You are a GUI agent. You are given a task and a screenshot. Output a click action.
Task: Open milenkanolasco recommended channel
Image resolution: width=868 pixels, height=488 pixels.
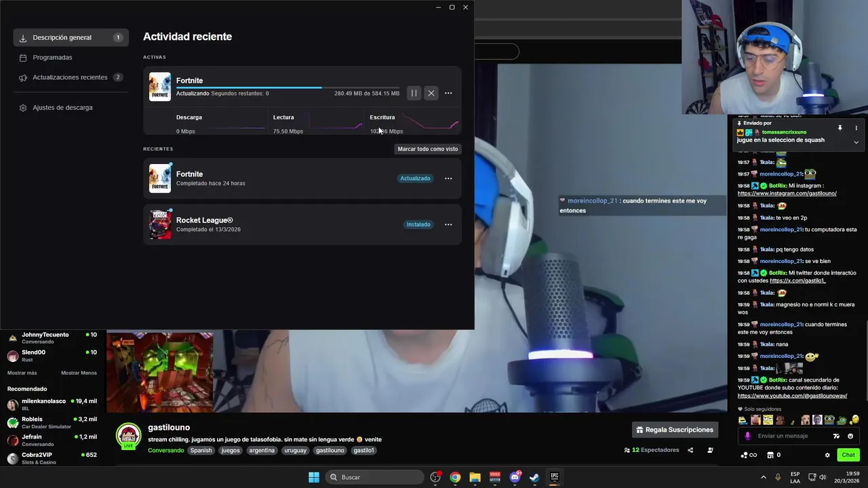[53, 405]
